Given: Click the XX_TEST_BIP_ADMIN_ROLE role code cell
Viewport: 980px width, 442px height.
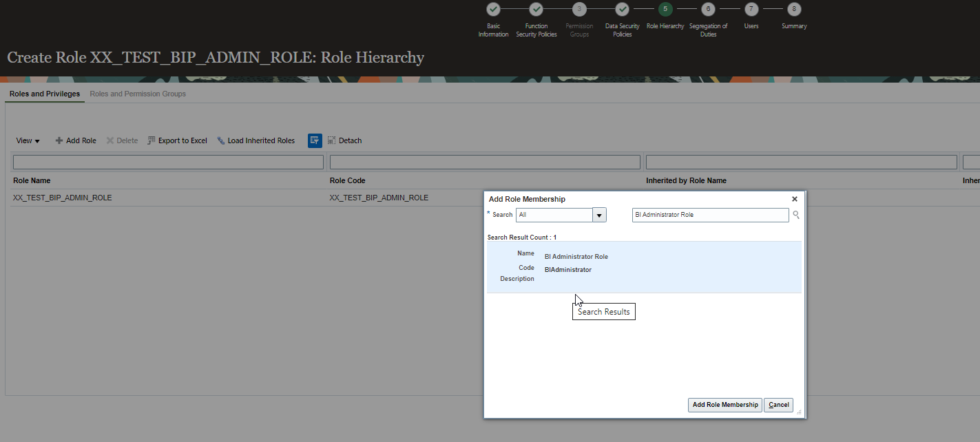Looking at the screenshot, I should pyautogui.click(x=379, y=198).
